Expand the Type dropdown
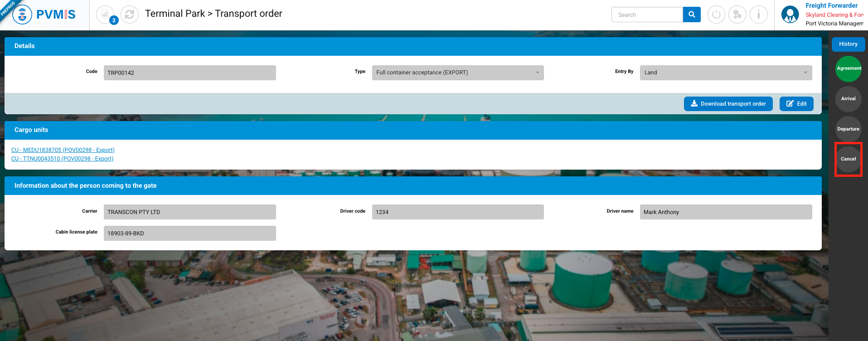 pyautogui.click(x=457, y=73)
